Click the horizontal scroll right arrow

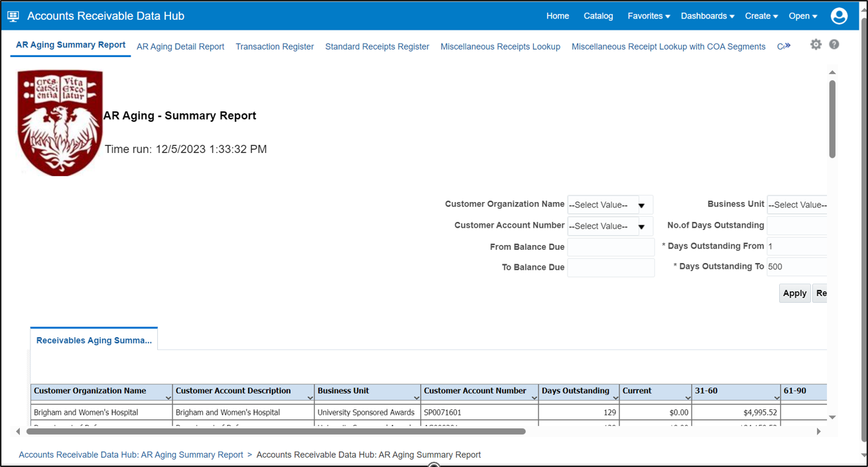[x=818, y=431]
